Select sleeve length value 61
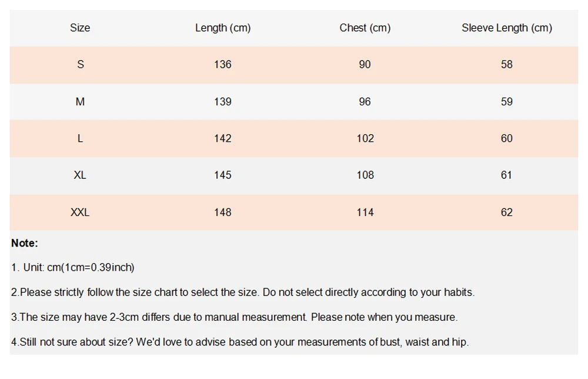588x379 pixels. [506, 175]
